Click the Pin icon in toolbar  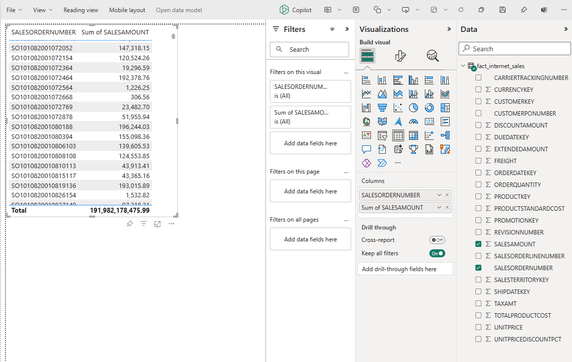[x=523, y=10]
